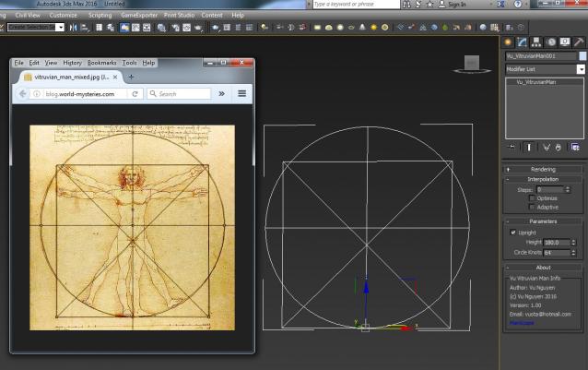Image resolution: width=588 pixels, height=370 pixels.
Task: Click the binoculars search icon
Action: 406,4
